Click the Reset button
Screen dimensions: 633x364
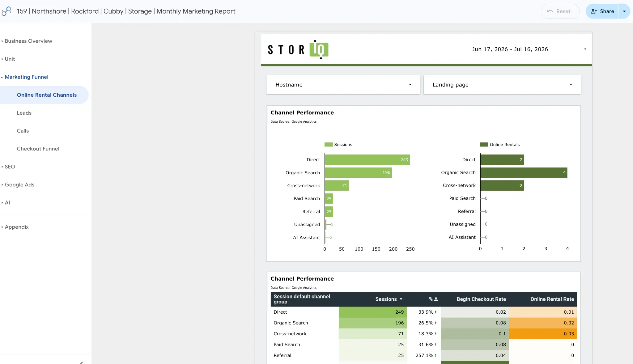[560, 11]
